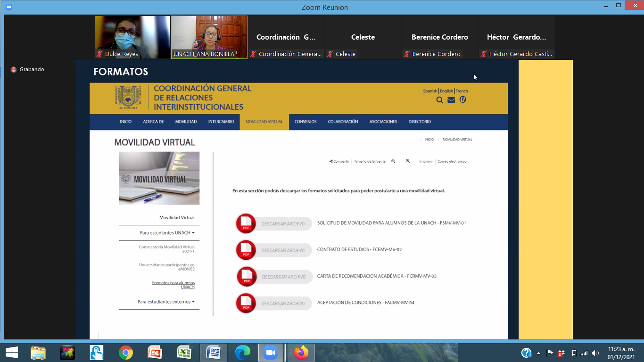
Task: Open the INTERCAMBIO navigation item
Action: point(221,122)
